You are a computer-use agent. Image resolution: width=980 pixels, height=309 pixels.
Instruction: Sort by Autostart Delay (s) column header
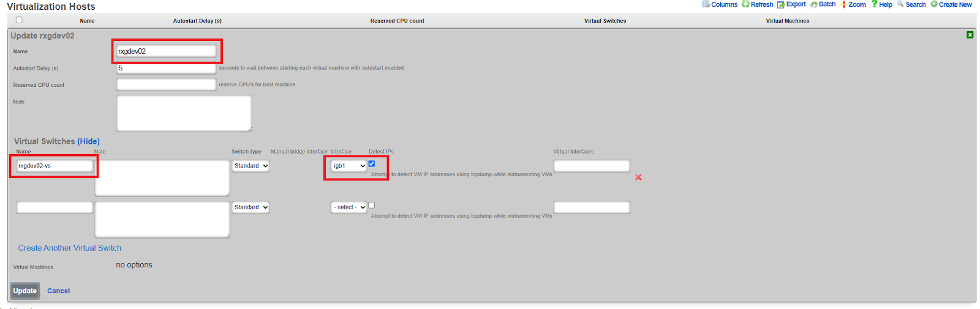pos(197,21)
